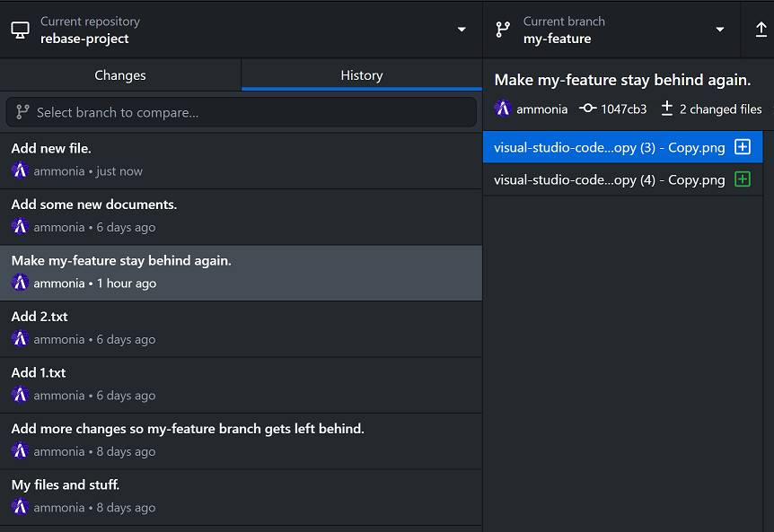Click the avatar on 'Add 1.txt' commit

coord(21,395)
